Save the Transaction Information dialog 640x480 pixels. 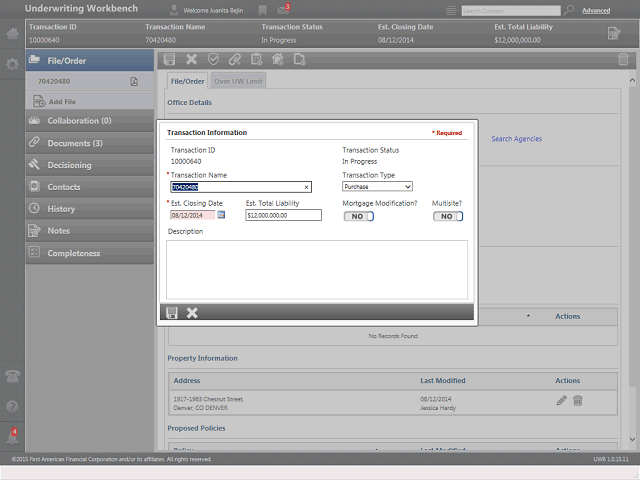coord(172,313)
